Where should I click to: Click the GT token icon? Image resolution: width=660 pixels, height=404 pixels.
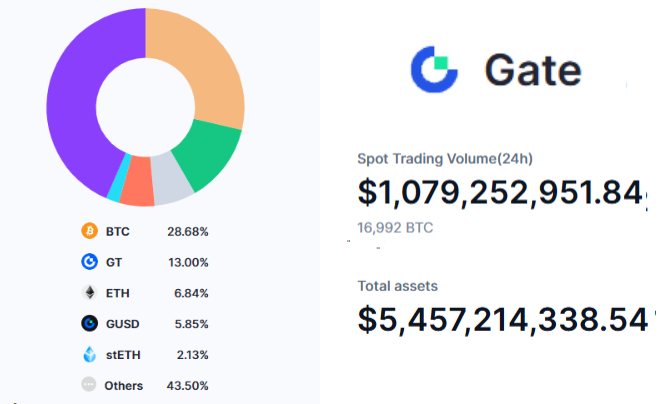click(x=89, y=262)
